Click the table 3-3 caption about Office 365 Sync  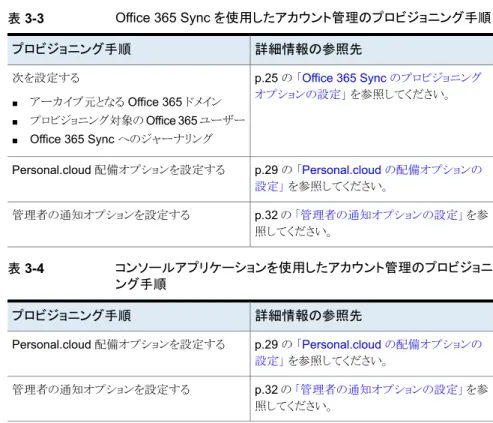tap(303, 18)
